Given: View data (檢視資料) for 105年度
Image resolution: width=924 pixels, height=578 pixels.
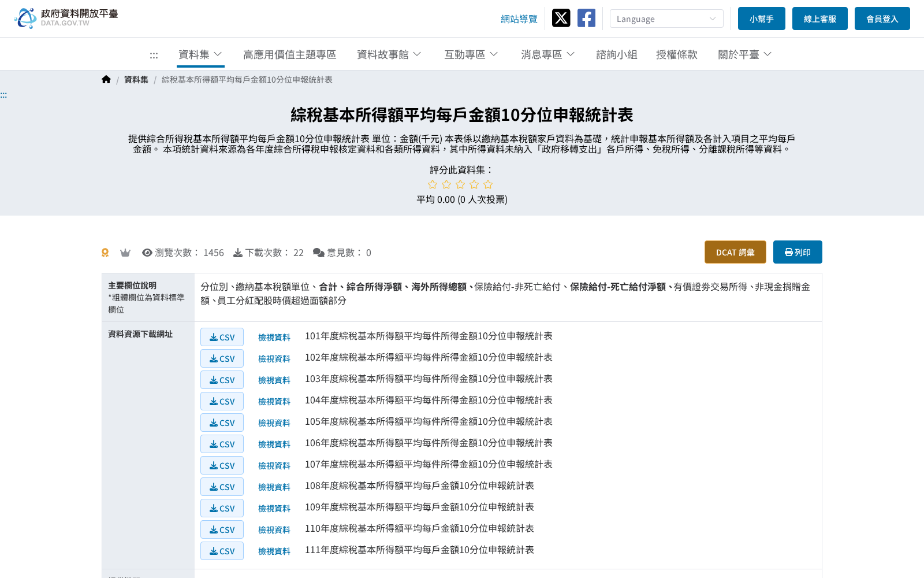Looking at the screenshot, I should point(274,423).
